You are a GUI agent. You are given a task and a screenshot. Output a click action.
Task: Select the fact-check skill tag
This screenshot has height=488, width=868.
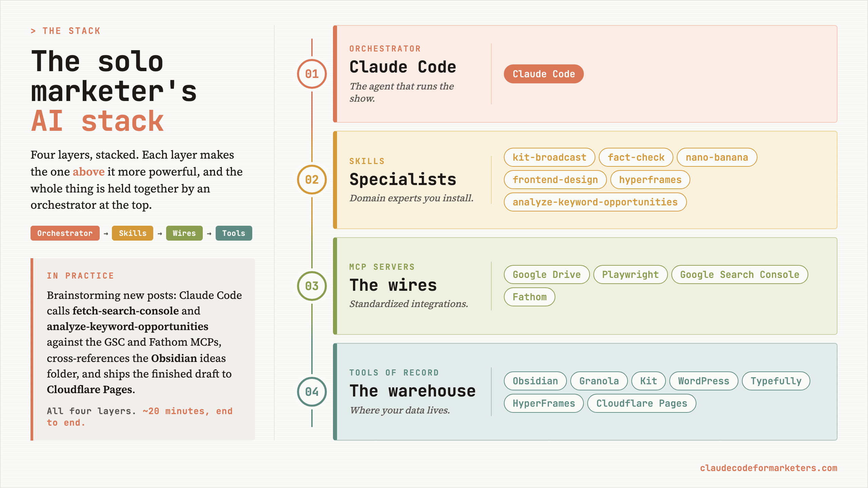coord(636,157)
